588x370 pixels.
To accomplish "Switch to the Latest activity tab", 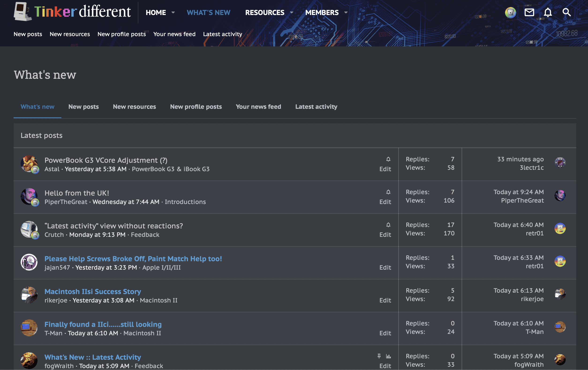I will pyautogui.click(x=316, y=107).
